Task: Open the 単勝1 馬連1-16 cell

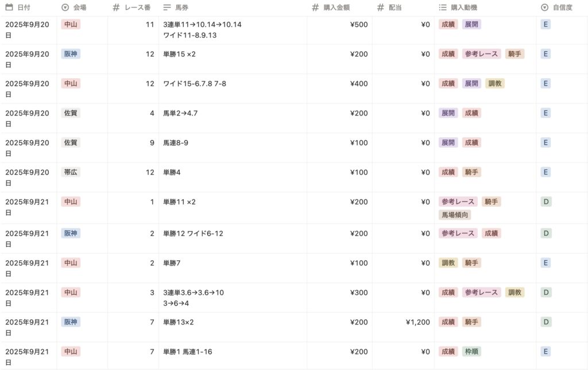Action: [x=188, y=352]
